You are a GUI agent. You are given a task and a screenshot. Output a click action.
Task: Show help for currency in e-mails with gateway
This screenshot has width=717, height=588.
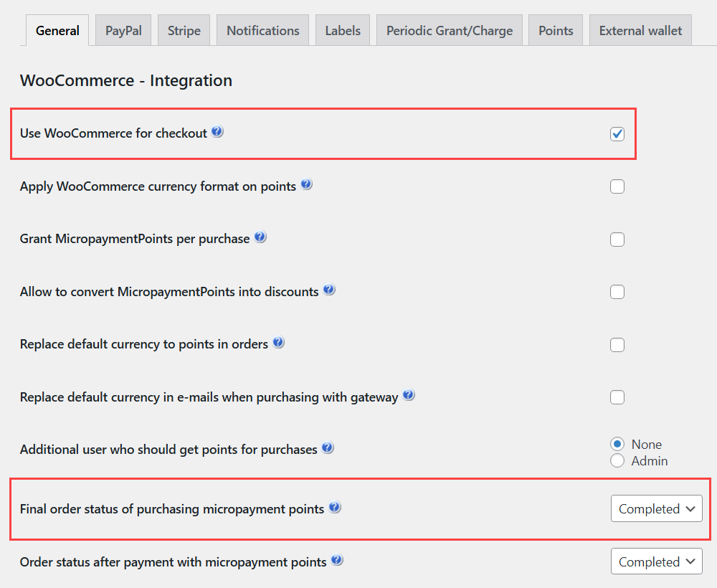click(x=409, y=396)
